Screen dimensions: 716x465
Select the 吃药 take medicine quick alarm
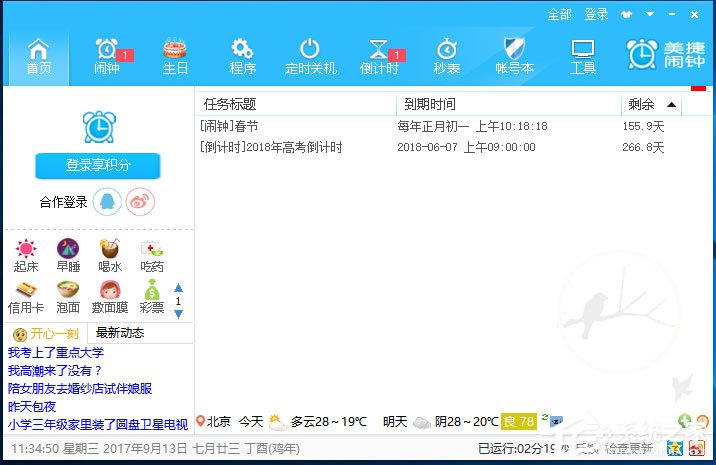pos(152,256)
